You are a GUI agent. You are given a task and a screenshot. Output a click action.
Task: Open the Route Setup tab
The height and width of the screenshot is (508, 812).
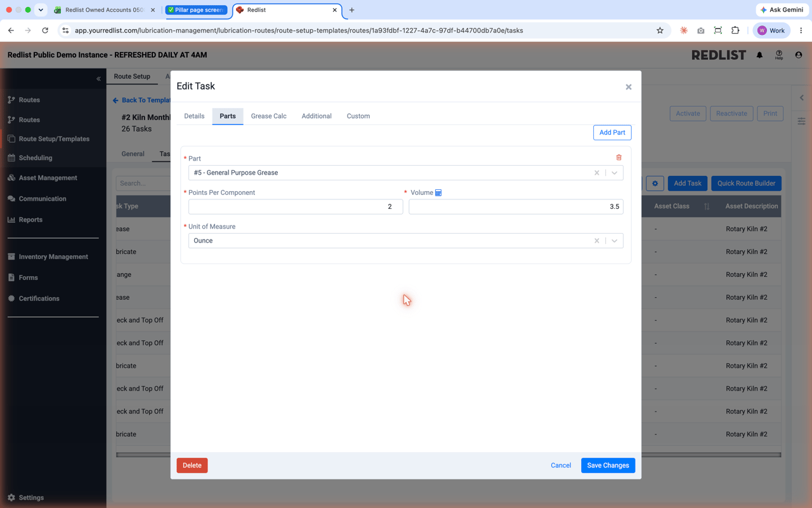pos(132,76)
